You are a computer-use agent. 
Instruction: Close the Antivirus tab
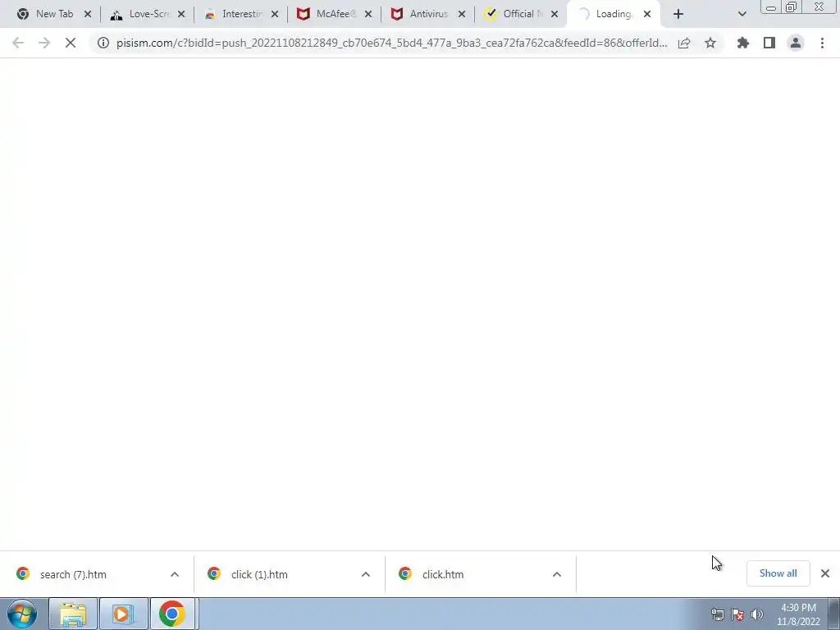[462, 15]
